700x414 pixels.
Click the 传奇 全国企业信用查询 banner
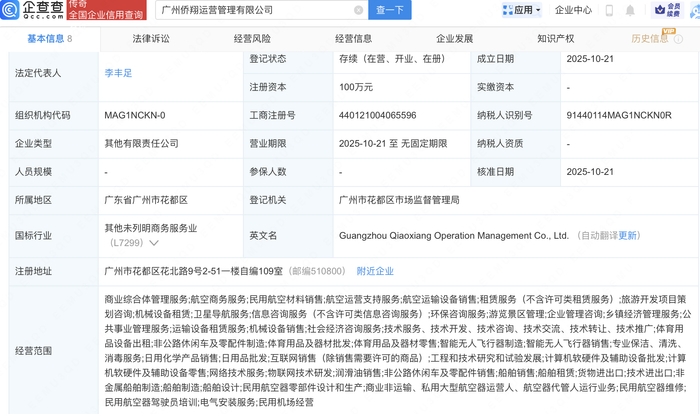(x=106, y=10)
